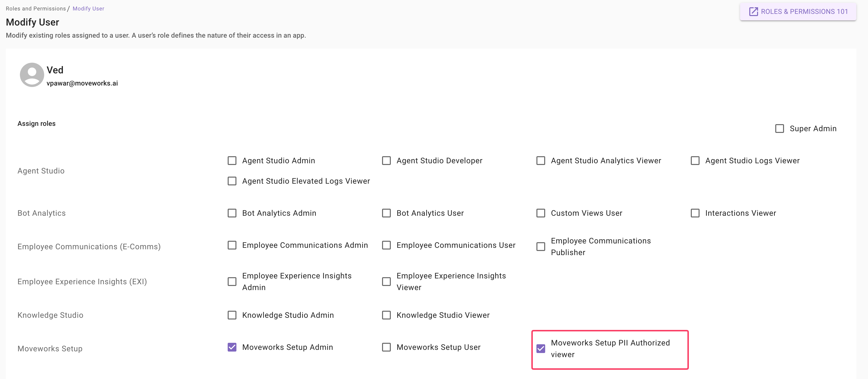Image resolution: width=868 pixels, height=379 pixels.
Task: Enable the Super Admin checkbox
Action: tap(779, 129)
